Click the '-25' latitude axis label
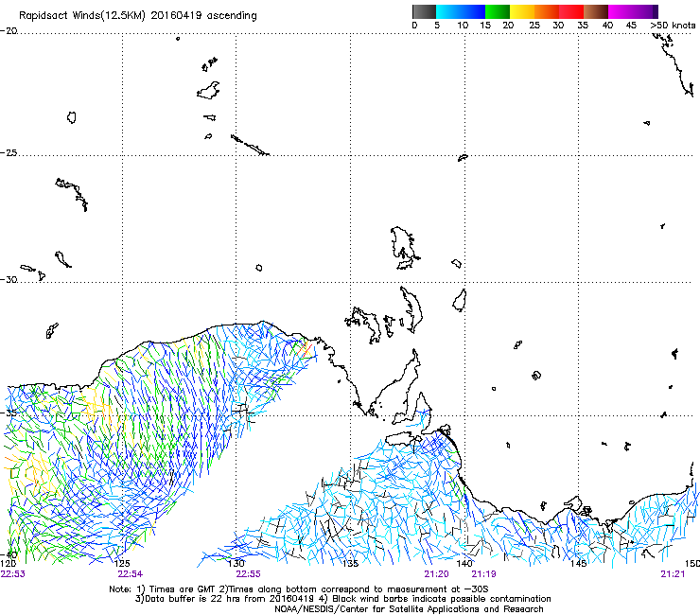The width and height of the screenshot is (700, 615). 9,152
